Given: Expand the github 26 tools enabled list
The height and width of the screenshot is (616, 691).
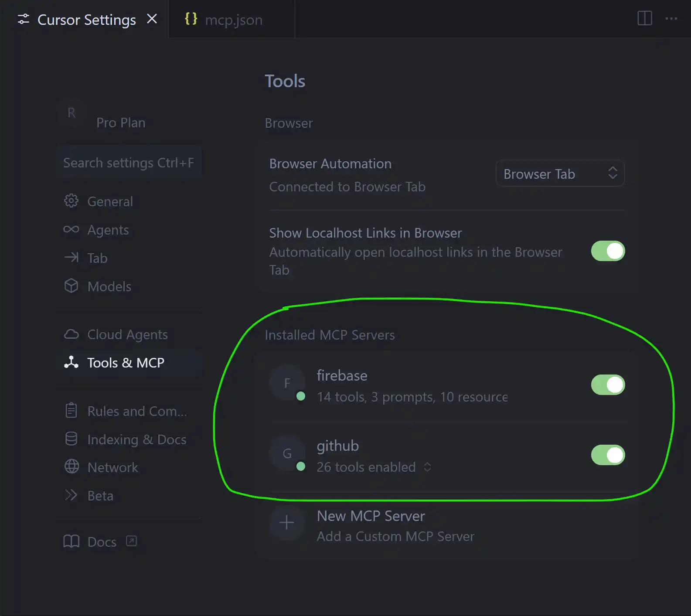Looking at the screenshot, I should click(427, 467).
